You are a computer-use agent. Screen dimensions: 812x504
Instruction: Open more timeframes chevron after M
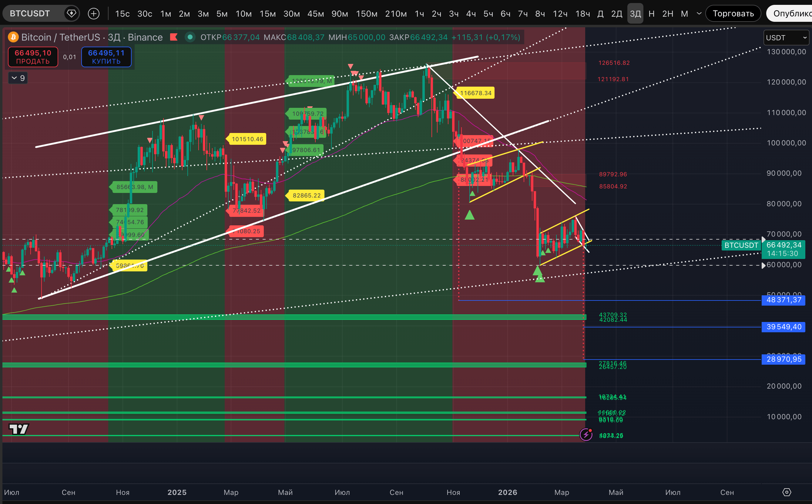pos(699,13)
